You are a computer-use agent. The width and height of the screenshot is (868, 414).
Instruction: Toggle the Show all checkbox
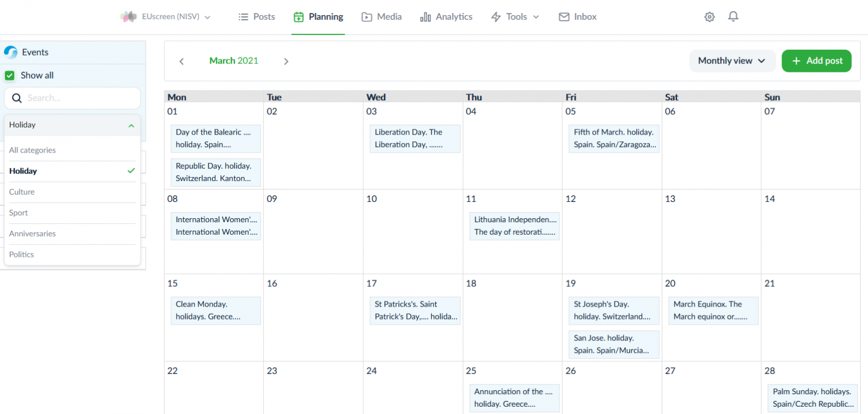click(10, 75)
